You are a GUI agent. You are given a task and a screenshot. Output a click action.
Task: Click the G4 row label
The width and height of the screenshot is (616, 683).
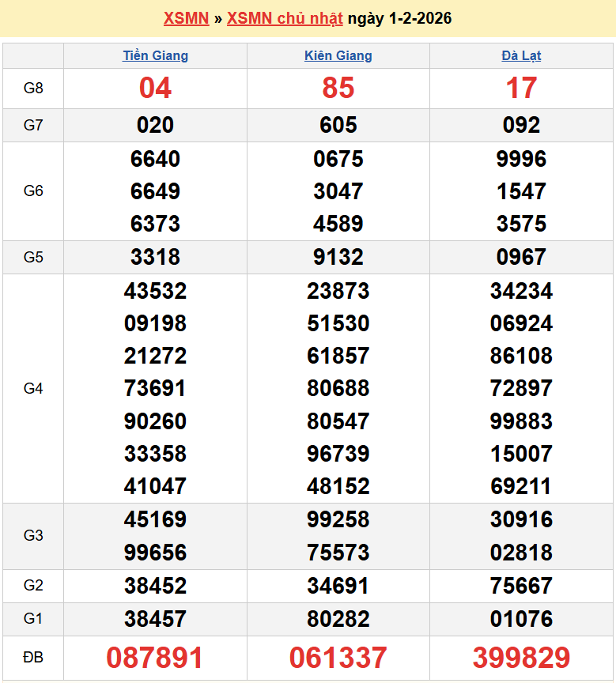(x=33, y=388)
